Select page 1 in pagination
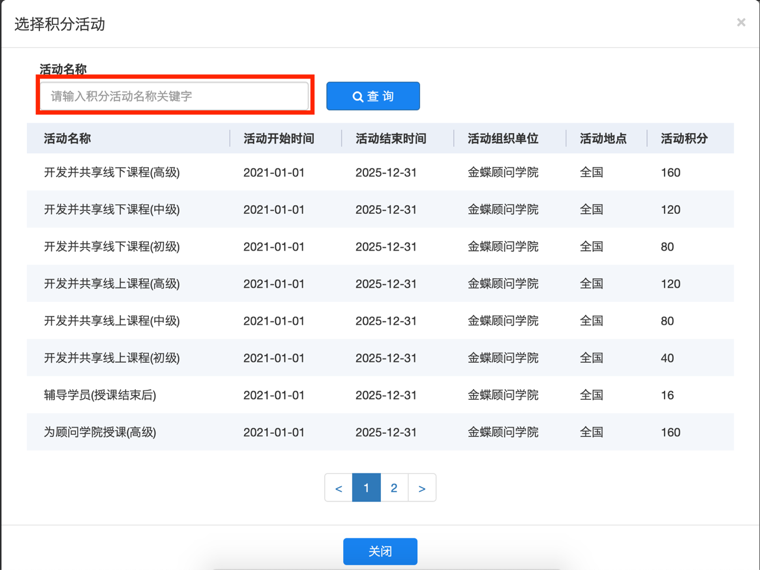This screenshot has width=760, height=570. coord(366,488)
